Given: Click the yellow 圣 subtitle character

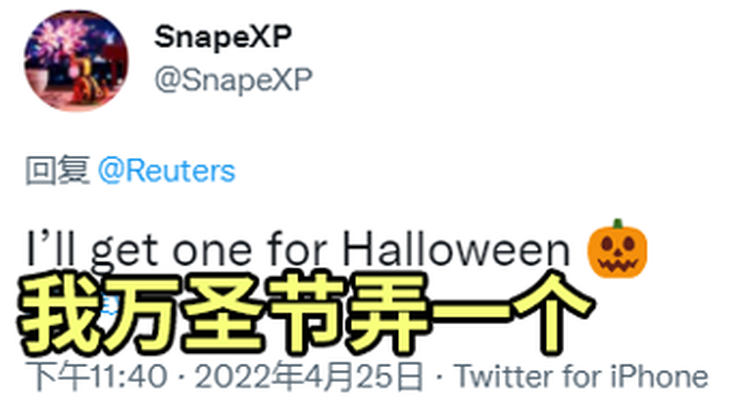Looking at the screenshot, I should pos(223,313).
